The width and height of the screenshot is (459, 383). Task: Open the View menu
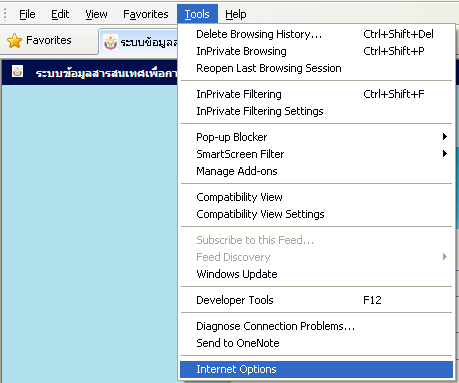[96, 14]
